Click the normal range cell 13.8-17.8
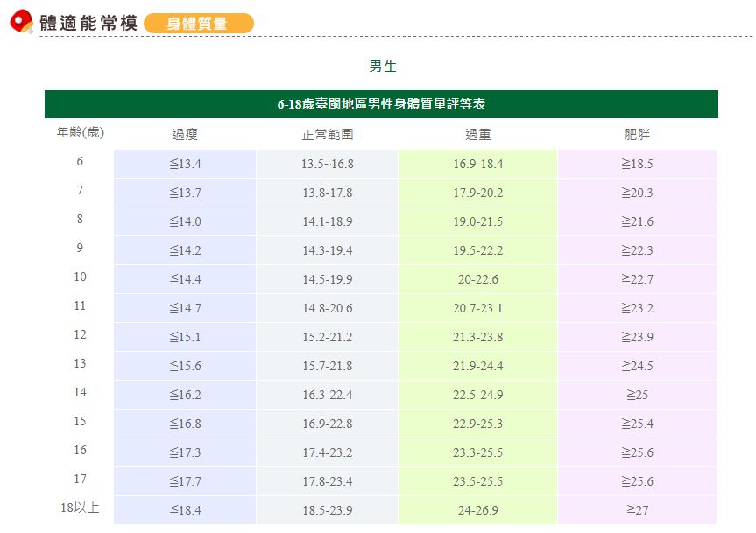This screenshot has width=756, height=533. [x=327, y=193]
